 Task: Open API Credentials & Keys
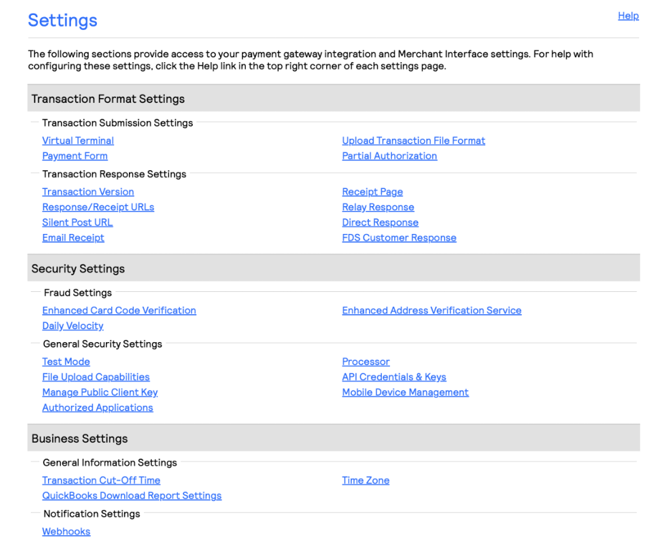point(394,377)
